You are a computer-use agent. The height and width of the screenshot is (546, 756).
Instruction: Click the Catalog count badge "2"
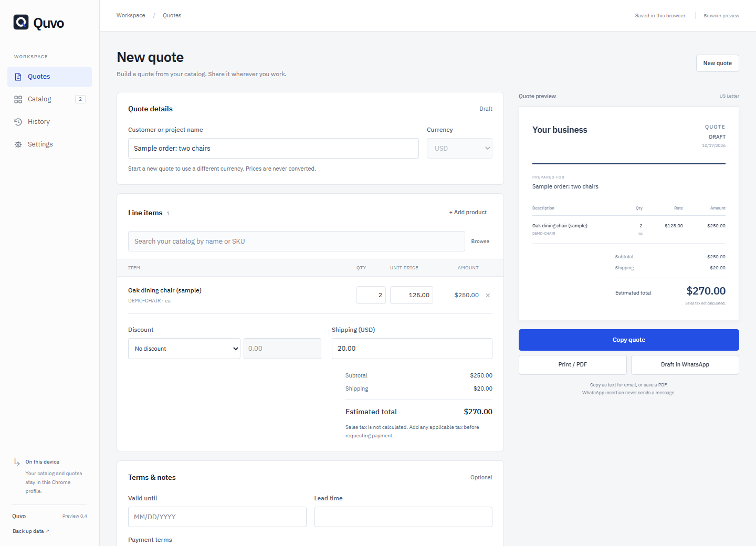tap(80, 99)
